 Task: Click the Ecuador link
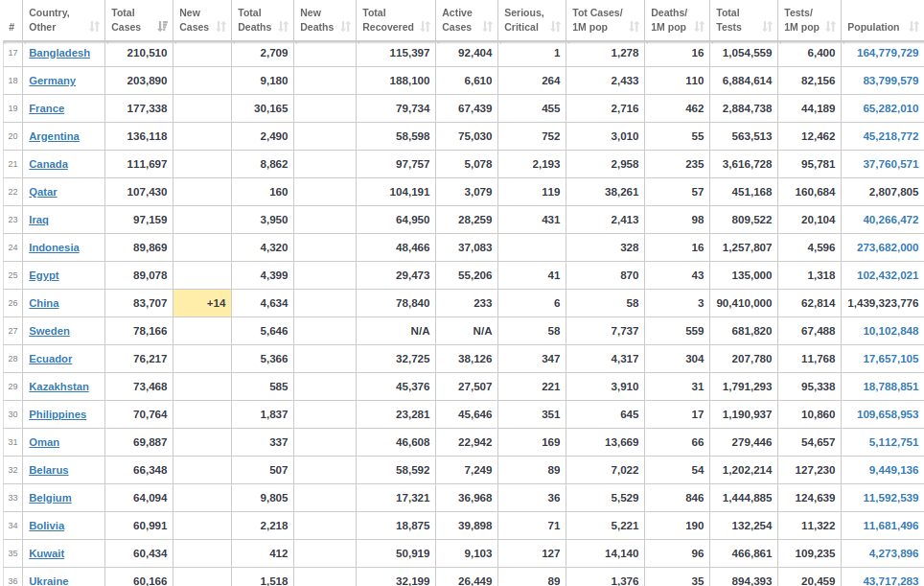click(51, 359)
